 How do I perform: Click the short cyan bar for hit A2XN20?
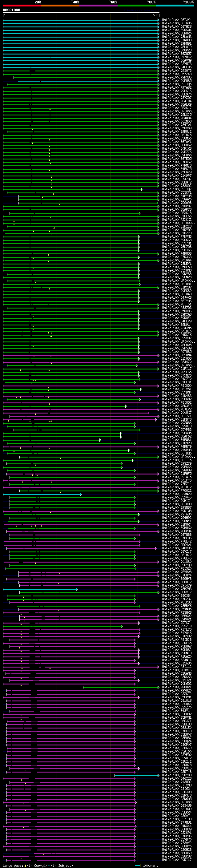[42, 494]
